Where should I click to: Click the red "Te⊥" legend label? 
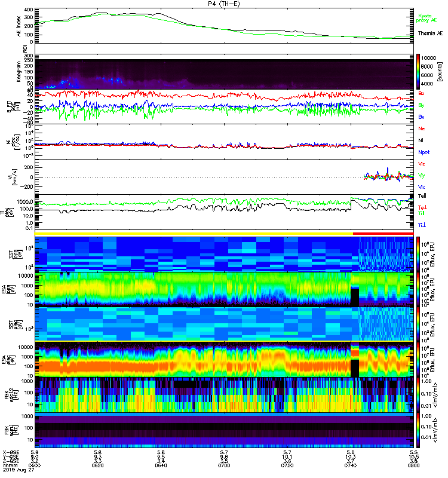click(x=422, y=207)
